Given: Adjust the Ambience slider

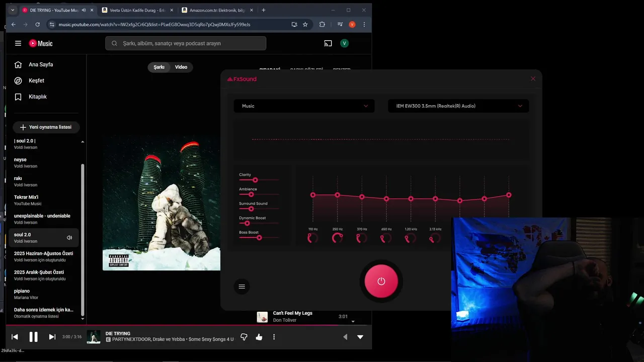Looking at the screenshot, I should [x=251, y=194].
